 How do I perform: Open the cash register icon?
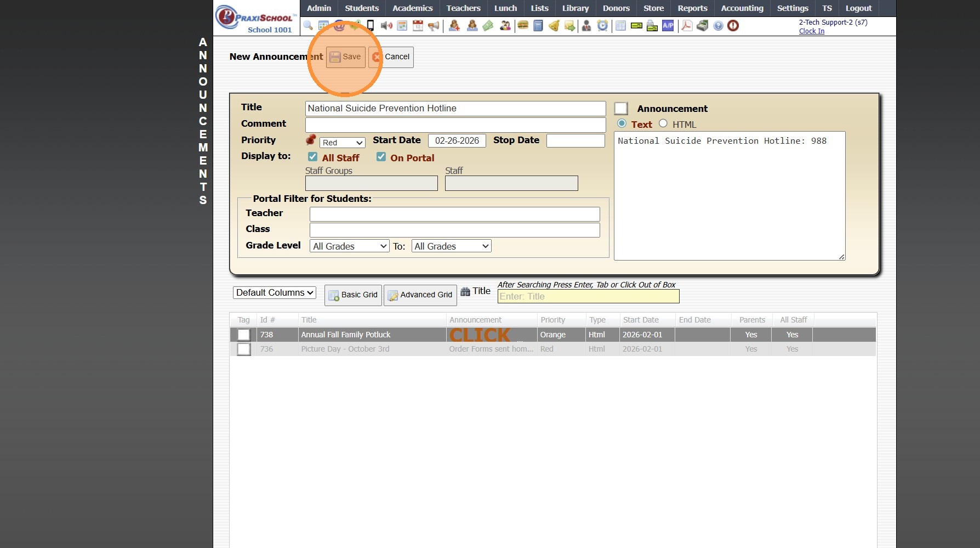(x=702, y=25)
